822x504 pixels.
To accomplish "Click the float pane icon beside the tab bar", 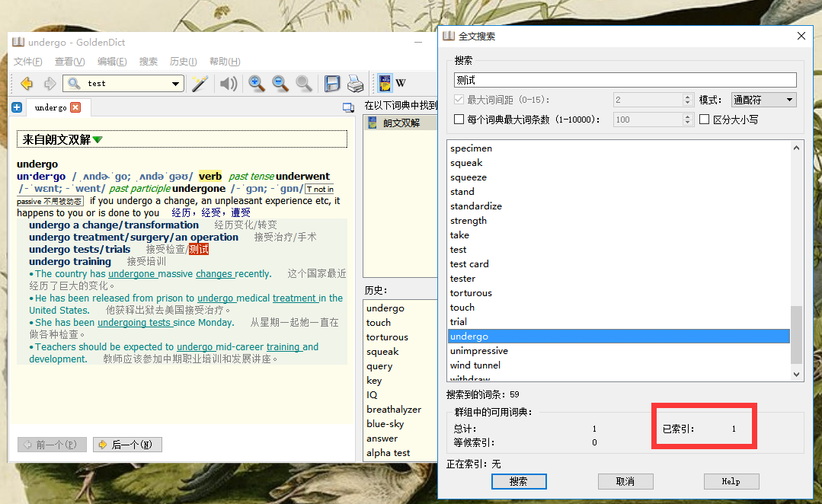I will click(348, 107).
